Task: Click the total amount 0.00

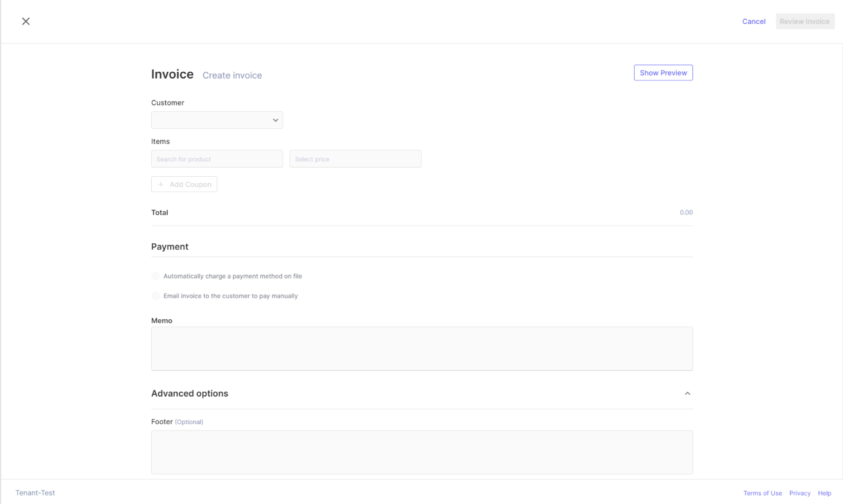Action: pyautogui.click(x=686, y=212)
